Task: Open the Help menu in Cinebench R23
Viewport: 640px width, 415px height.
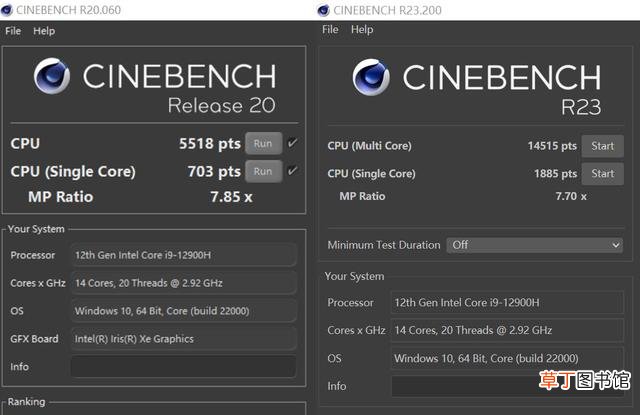Action: (362, 30)
